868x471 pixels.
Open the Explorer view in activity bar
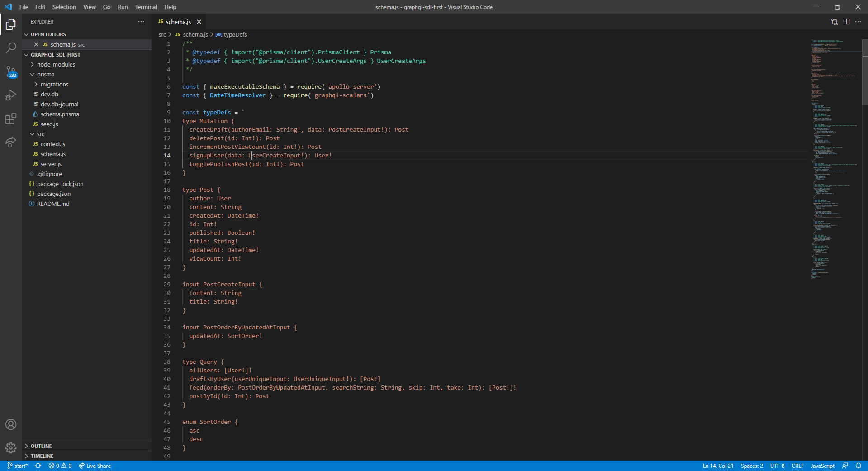[11, 24]
